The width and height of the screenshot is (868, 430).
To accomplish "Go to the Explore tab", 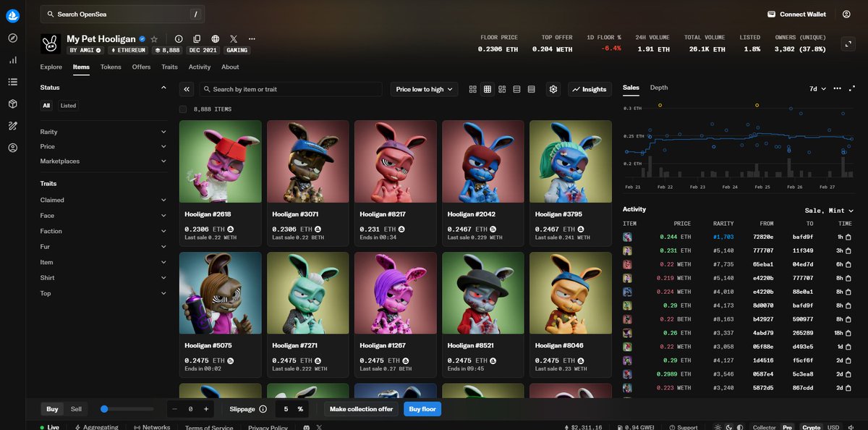I will (x=51, y=67).
